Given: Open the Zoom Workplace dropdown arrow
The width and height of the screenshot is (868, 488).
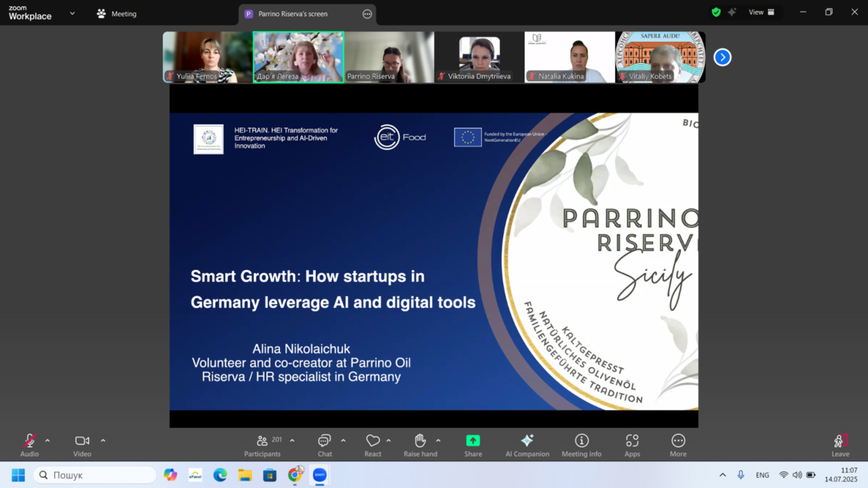Looking at the screenshot, I should (72, 13).
